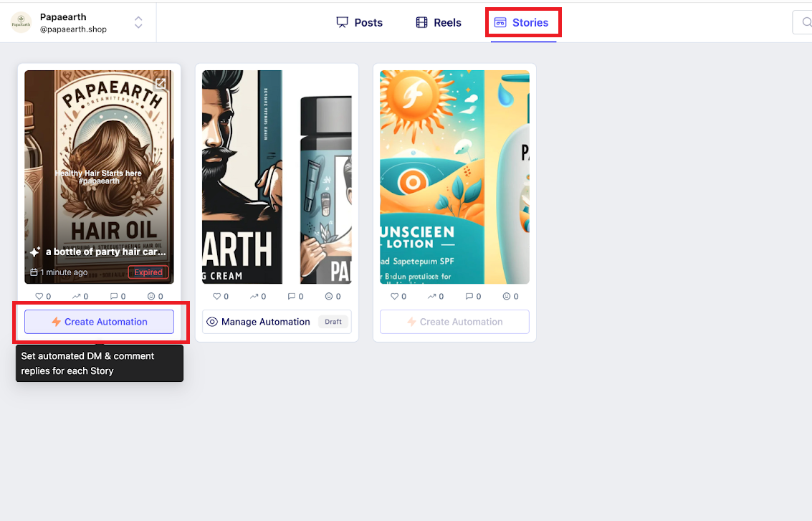The width and height of the screenshot is (812, 521).
Task: Click the shares icon under the beard cream story
Action: click(254, 296)
